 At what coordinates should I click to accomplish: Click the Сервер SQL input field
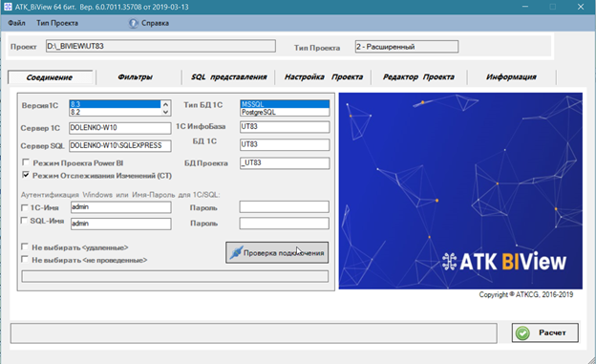[120, 145]
